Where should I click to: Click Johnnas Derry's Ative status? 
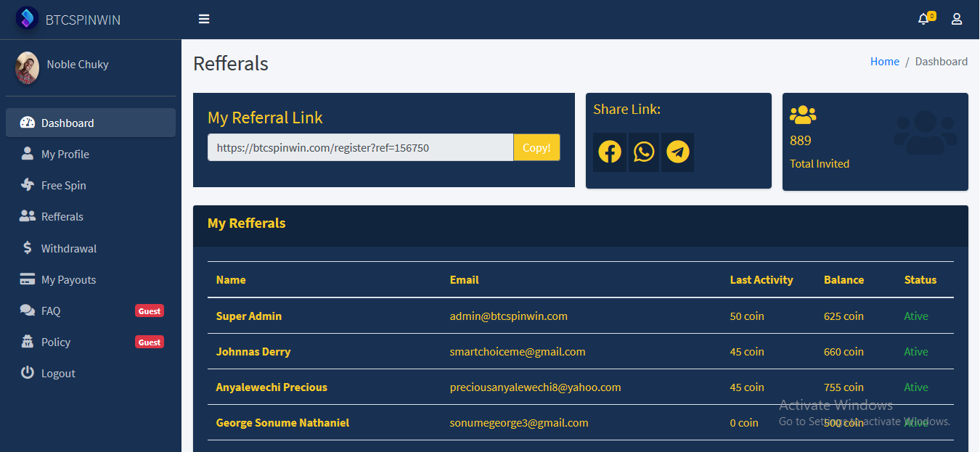(916, 352)
